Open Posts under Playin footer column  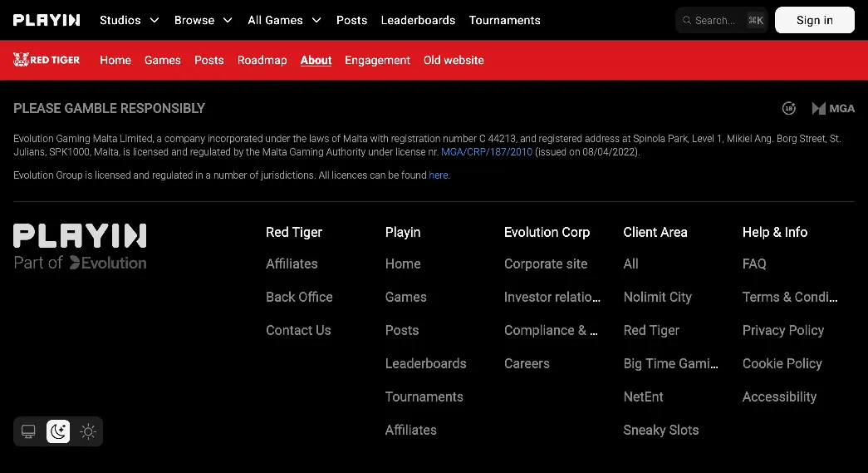coord(402,330)
